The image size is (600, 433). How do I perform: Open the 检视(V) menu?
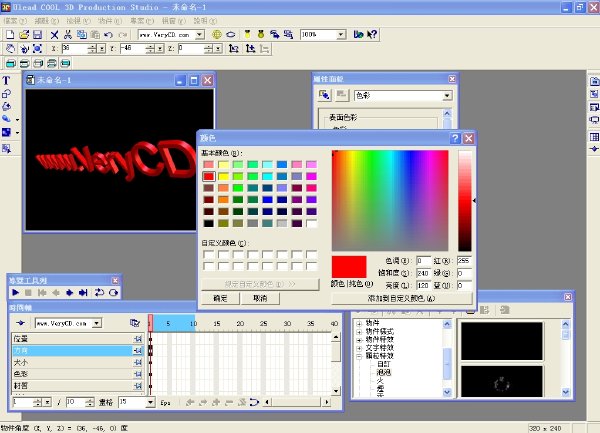pos(78,21)
